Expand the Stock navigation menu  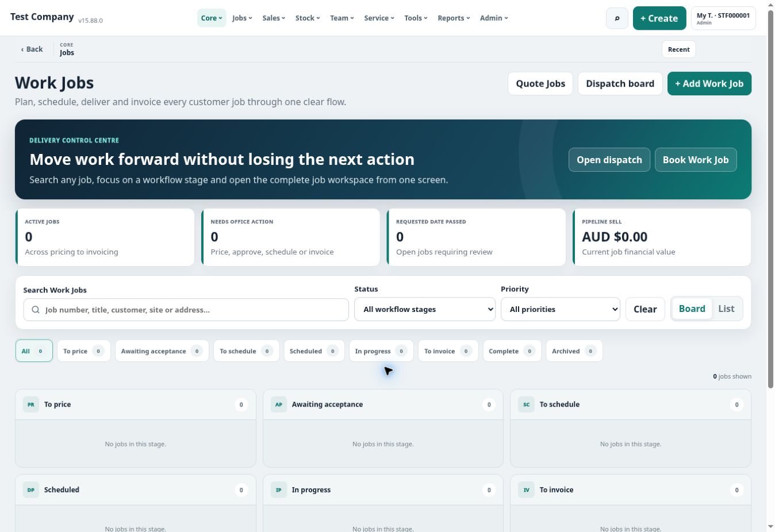point(308,18)
